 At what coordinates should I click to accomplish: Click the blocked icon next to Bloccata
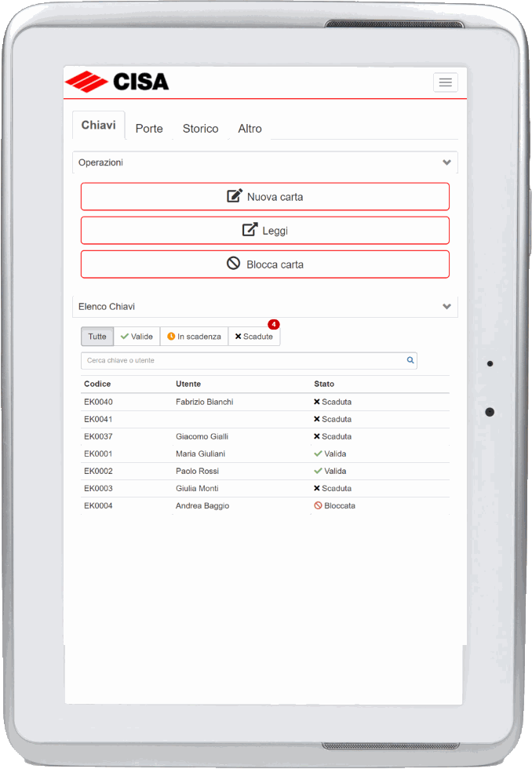[318, 505]
